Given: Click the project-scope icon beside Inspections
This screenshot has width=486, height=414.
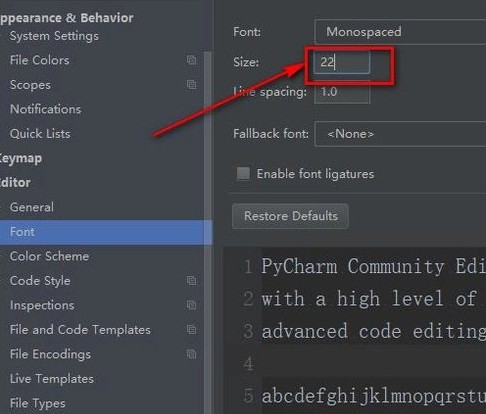Looking at the screenshot, I should pos(191,305).
